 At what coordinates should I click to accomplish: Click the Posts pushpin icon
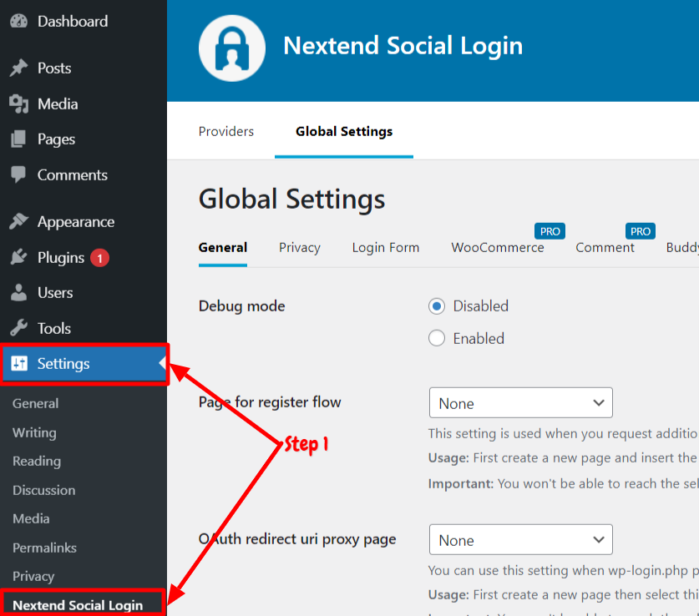click(x=18, y=68)
